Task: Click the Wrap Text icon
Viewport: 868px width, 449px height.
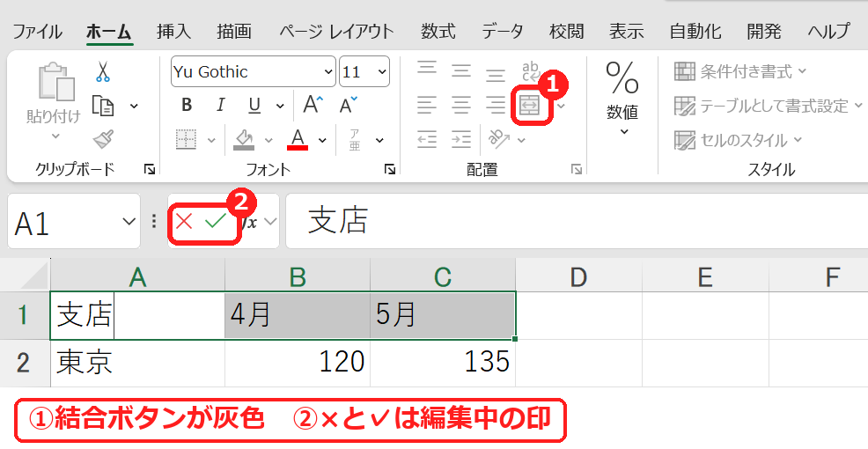Action: (530, 70)
